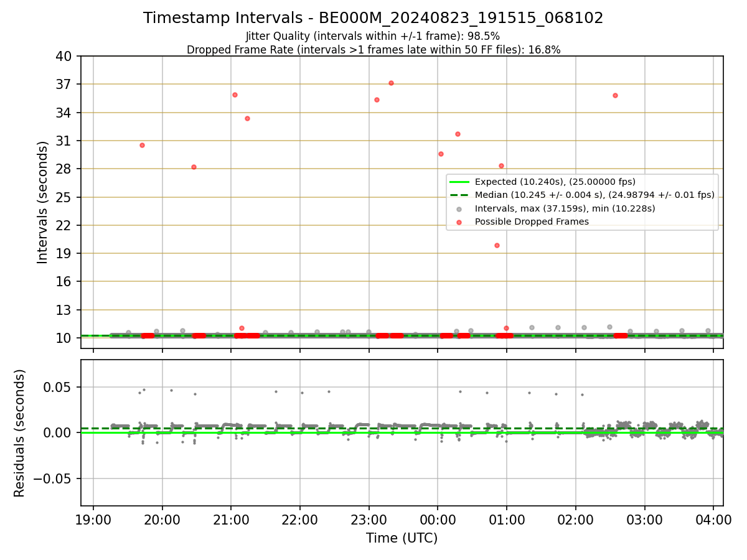Click the red point near 35.4 seconds at 23:07

click(x=377, y=100)
